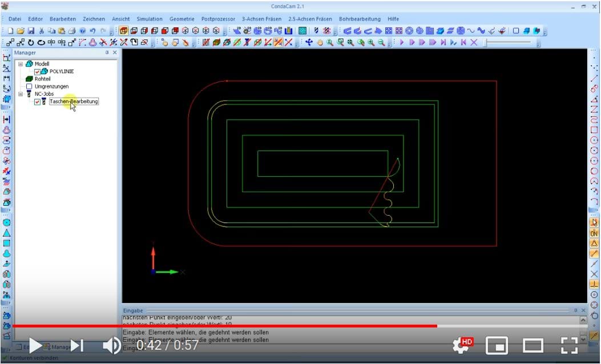The image size is (601, 364).
Task: Play the video with the play button
Action: click(35, 346)
